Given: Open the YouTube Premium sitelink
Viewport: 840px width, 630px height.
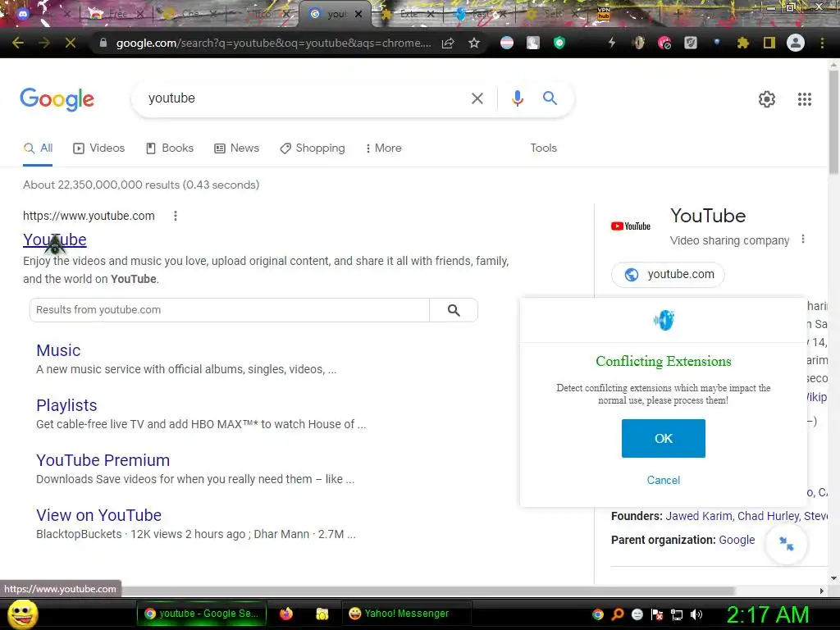Looking at the screenshot, I should [x=103, y=460].
